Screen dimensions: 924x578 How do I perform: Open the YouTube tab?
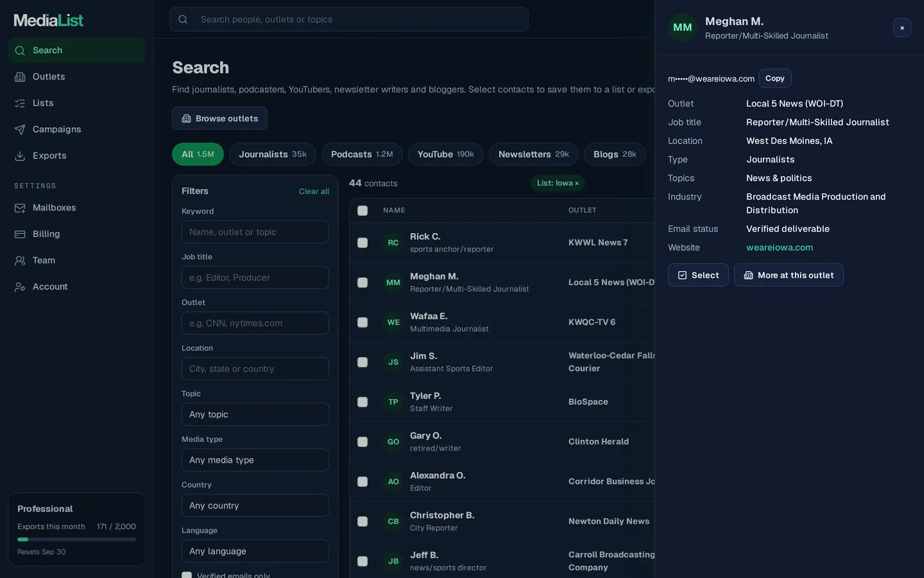pos(446,154)
